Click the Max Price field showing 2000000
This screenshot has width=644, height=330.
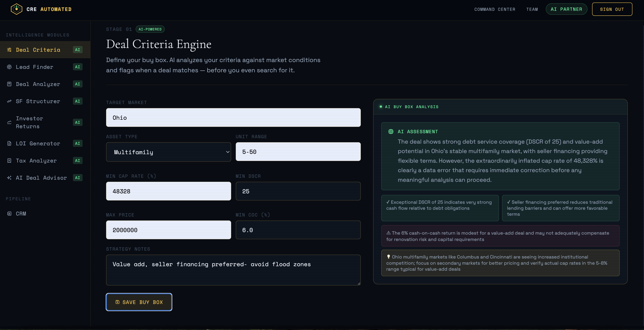(x=168, y=230)
